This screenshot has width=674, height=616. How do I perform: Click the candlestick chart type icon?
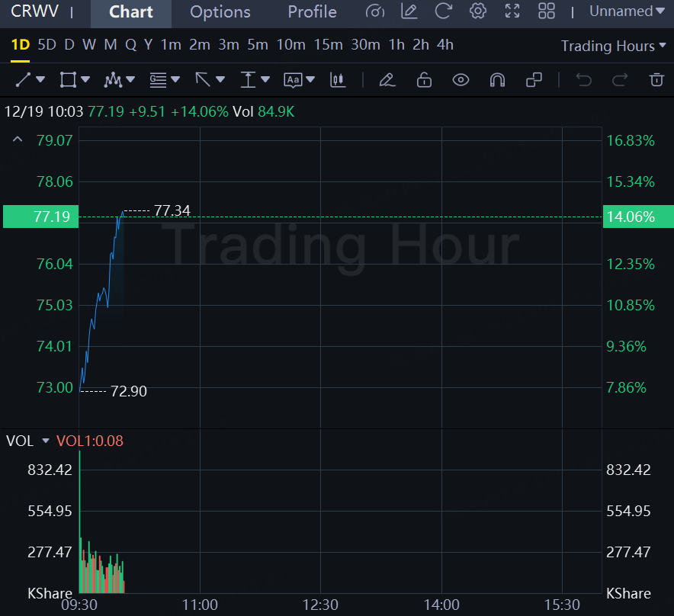[x=338, y=80]
